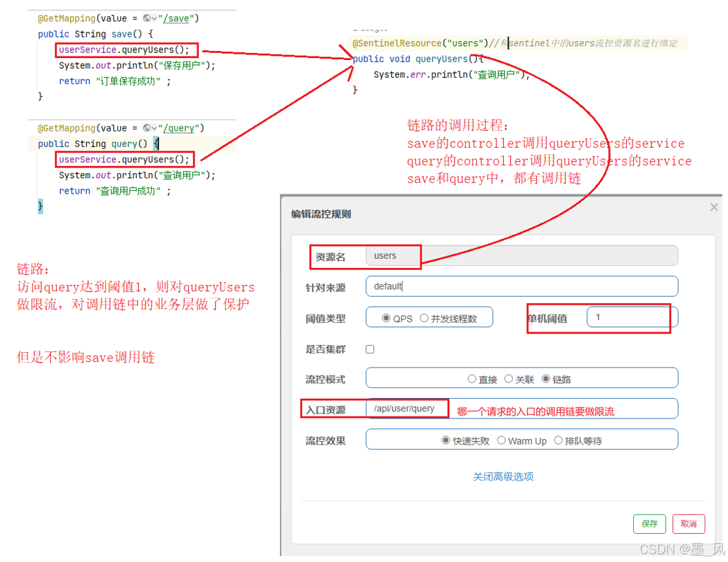Click return "订单保存成功" statement

coord(115,81)
